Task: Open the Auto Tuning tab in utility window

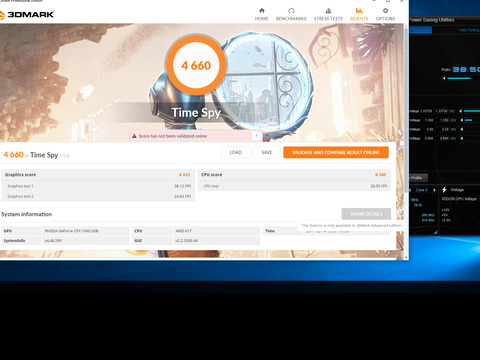Action: (x=469, y=30)
